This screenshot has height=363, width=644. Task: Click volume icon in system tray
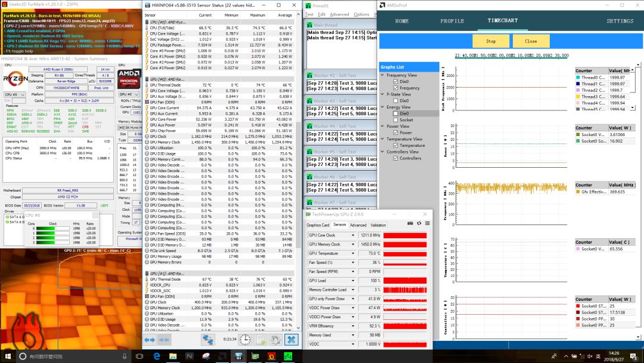point(590,356)
